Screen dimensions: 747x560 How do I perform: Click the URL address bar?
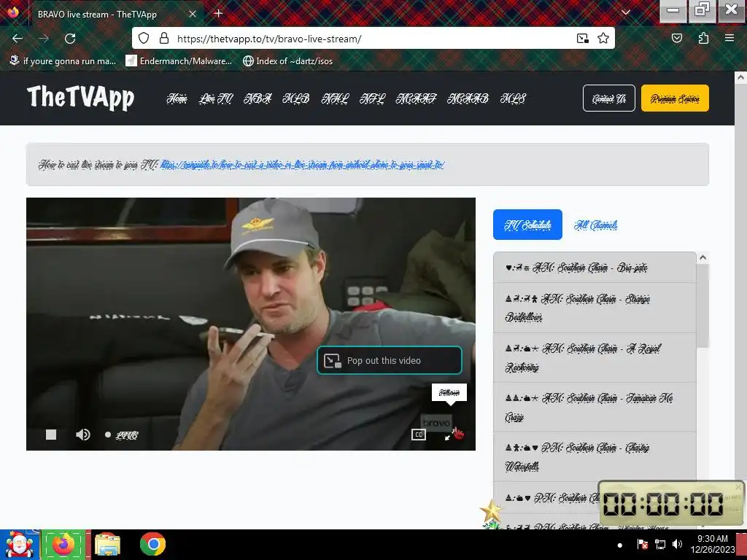coord(373,39)
